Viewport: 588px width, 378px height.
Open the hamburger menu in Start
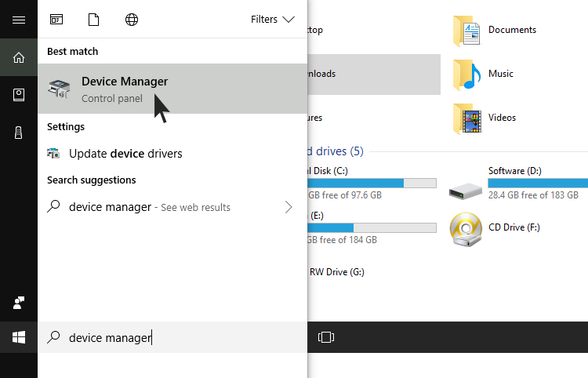coord(19,20)
